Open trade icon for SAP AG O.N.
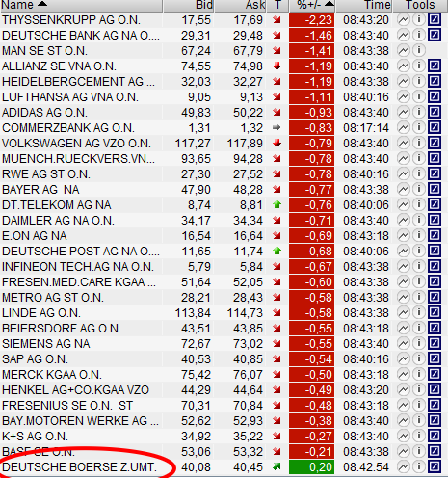Image resolution: width=448 pixels, height=478 pixels. [435, 358]
